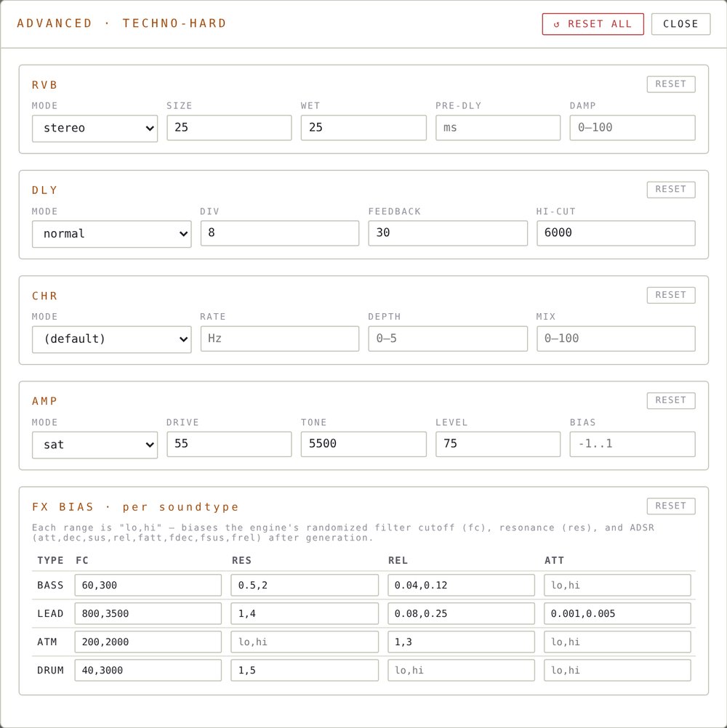Edit the AMP Drive field

pos(230,444)
